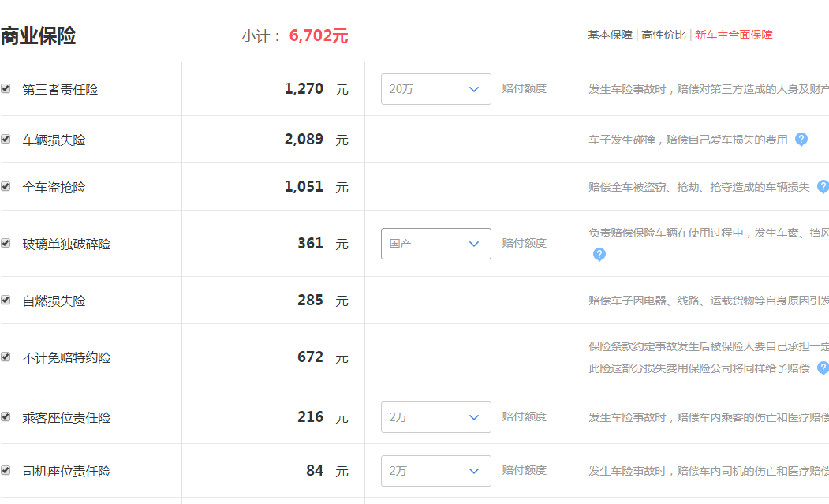Click the subtotal amount 6,702元
Viewport: 829px width, 504px height.
(x=319, y=35)
